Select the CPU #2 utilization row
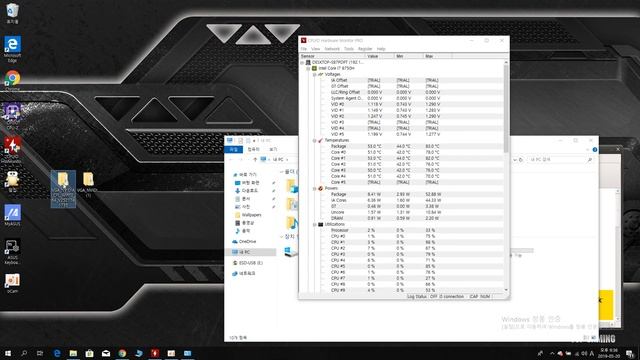 click(x=402, y=248)
